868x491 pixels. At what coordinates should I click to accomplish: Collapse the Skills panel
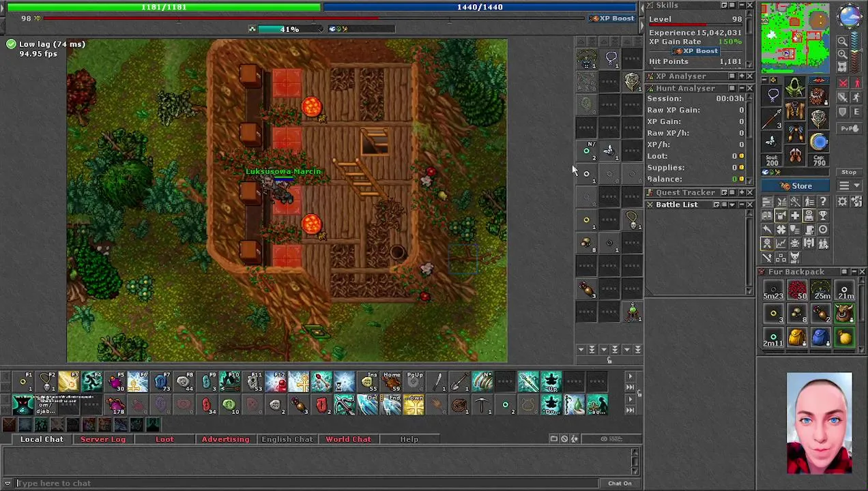[740, 5]
